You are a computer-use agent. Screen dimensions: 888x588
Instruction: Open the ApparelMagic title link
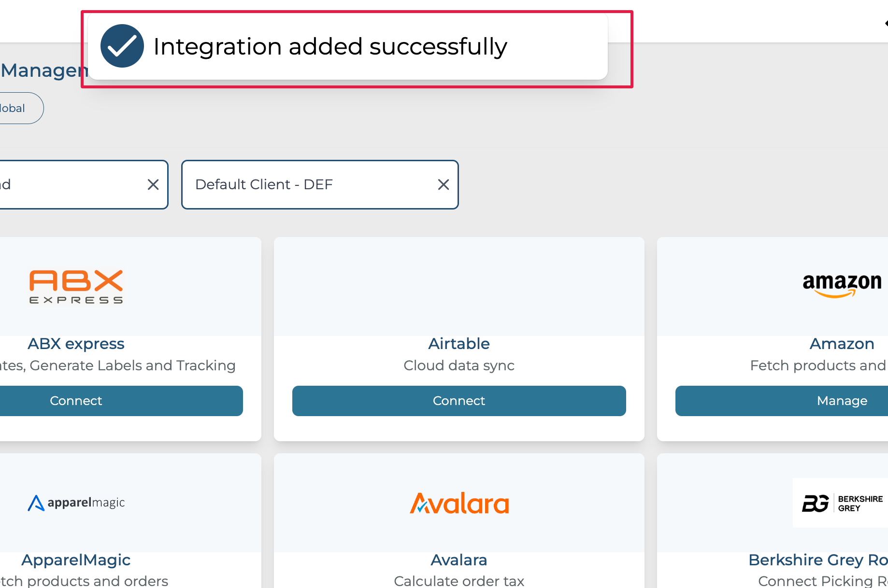(x=76, y=560)
